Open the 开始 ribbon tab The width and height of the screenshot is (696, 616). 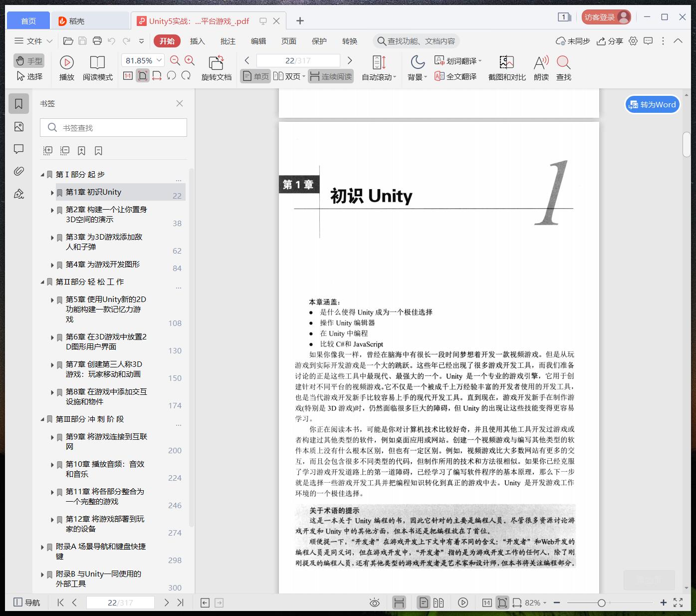pos(167,41)
